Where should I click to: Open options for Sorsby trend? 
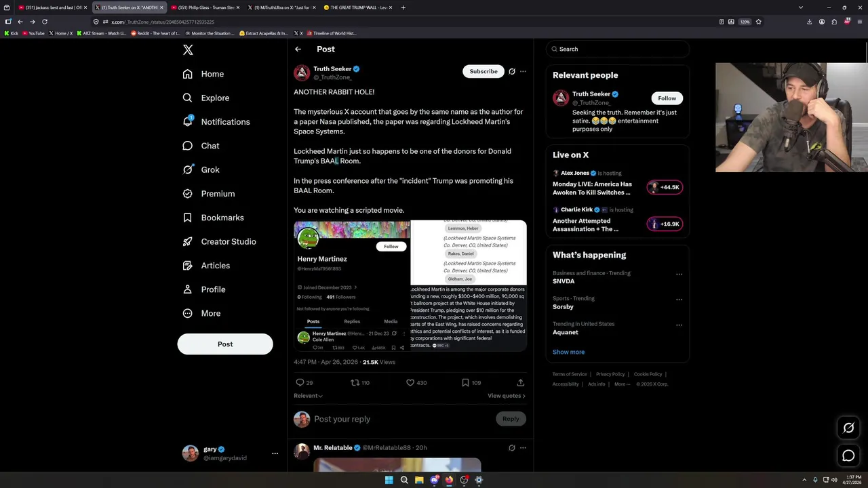tap(679, 300)
